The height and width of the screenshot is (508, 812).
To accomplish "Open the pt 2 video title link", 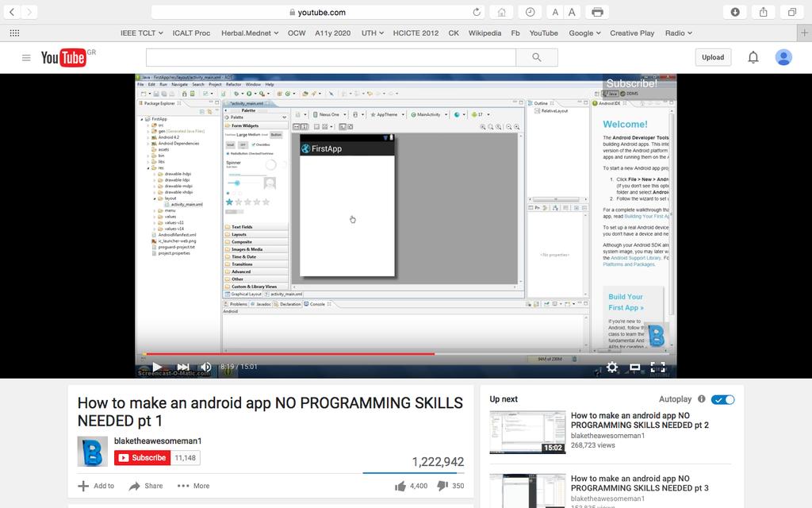I will 640,420.
